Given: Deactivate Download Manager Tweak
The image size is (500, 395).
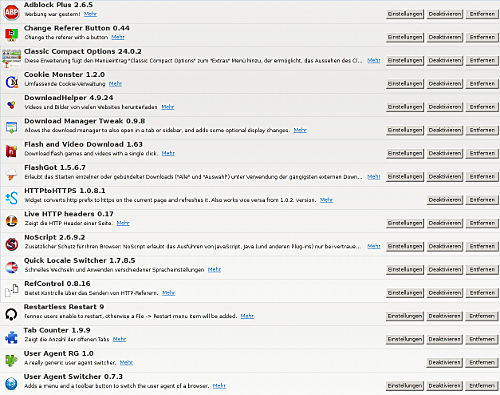Looking at the screenshot, I should (x=445, y=130).
